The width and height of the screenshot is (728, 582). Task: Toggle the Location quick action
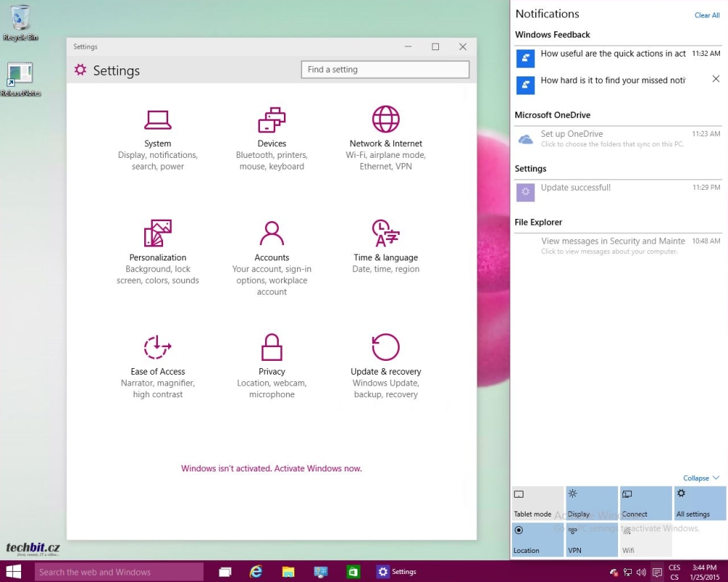537,540
